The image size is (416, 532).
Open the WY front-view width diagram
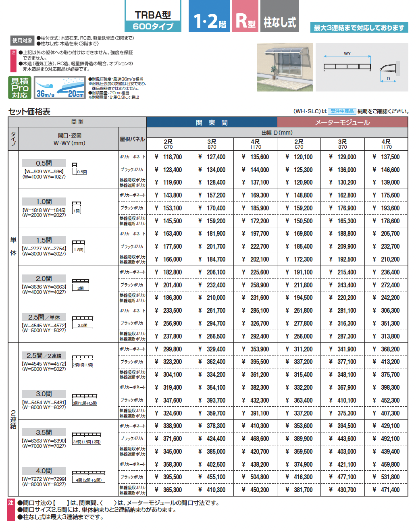point(347,62)
